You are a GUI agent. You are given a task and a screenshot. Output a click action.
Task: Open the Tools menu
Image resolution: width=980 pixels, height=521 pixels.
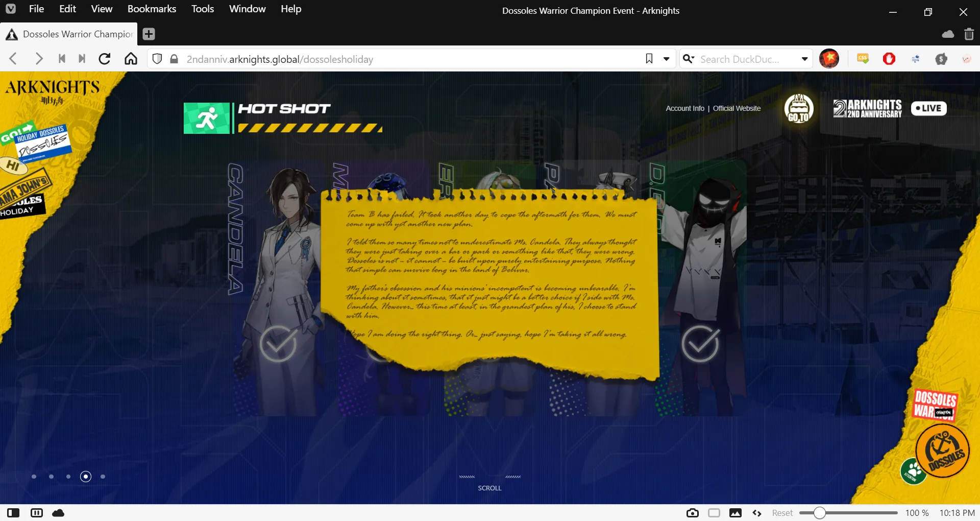(202, 9)
